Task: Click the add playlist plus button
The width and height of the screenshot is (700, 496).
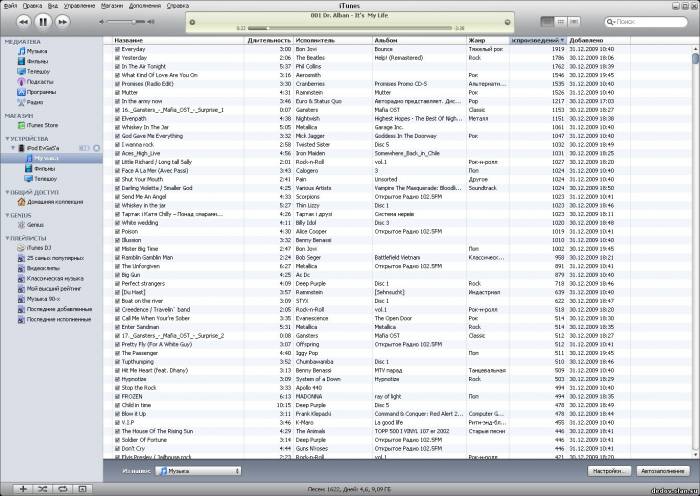Action: point(22,489)
